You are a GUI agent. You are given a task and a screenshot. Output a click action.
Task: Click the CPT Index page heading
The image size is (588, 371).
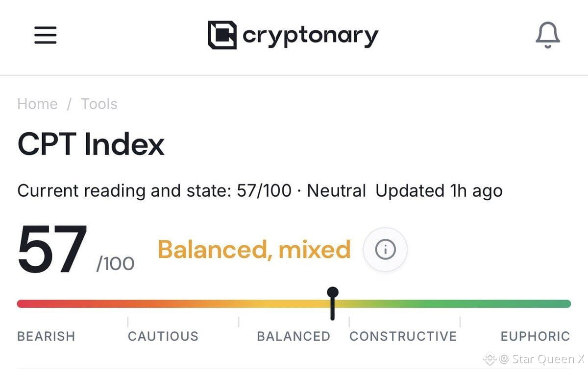[x=91, y=144]
